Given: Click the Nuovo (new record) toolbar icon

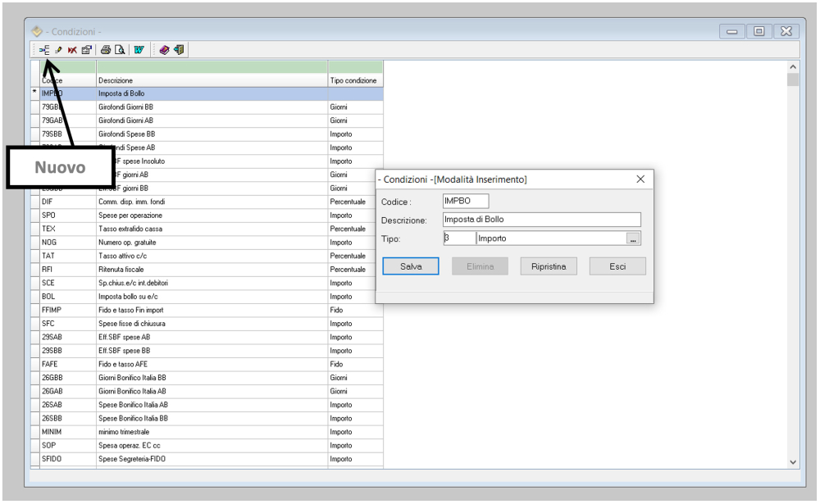Looking at the screenshot, I should tap(45, 51).
